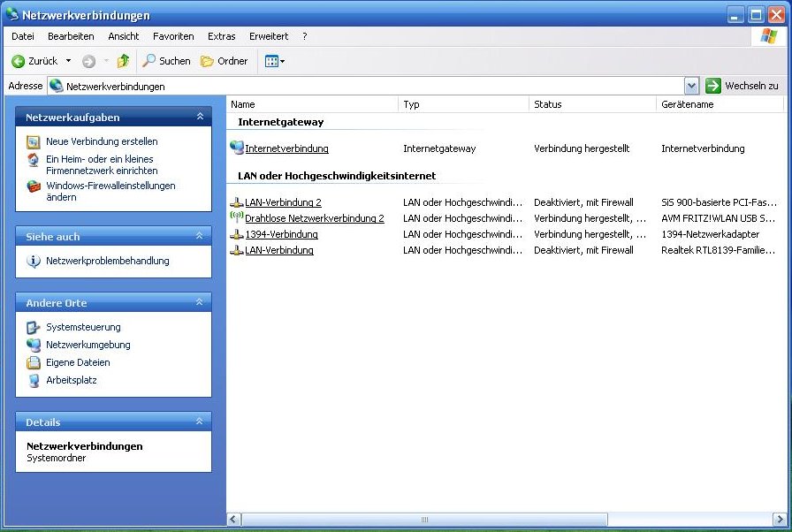
Task: Click the horizontal scrollbar left arrow
Action: pyautogui.click(x=234, y=520)
